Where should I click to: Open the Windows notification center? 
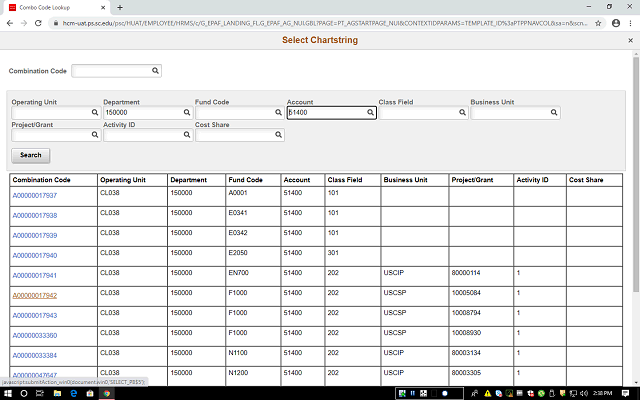(625, 393)
